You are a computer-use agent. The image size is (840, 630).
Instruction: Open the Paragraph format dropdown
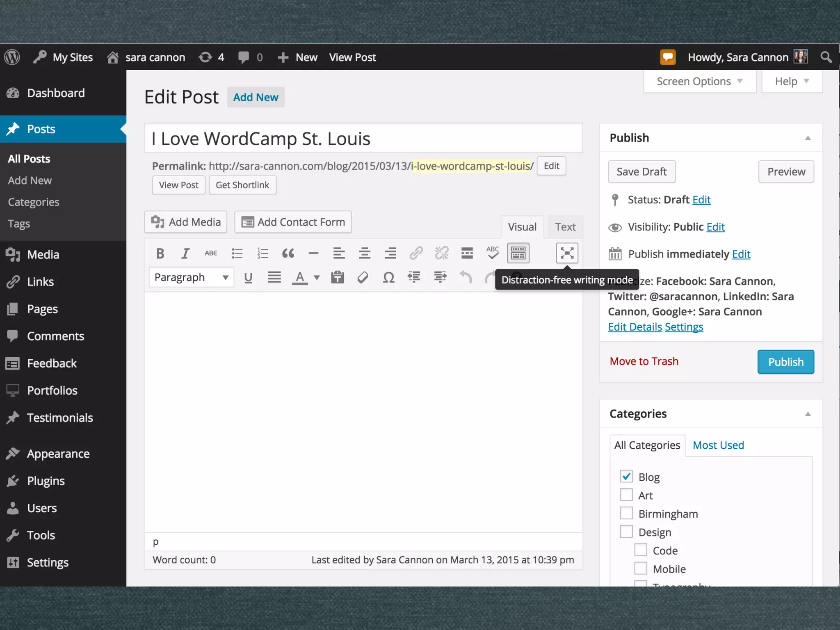click(x=191, y=278)
